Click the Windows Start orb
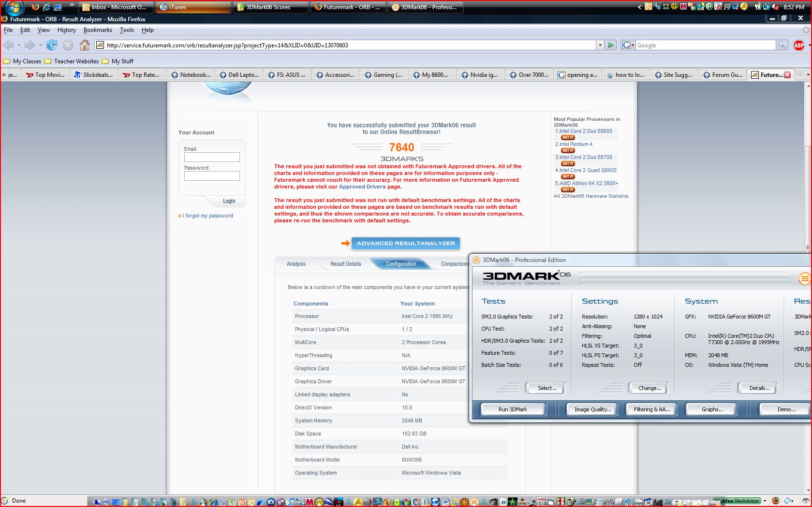This screenshot has width=812, height=507. (x=15, y=7)
